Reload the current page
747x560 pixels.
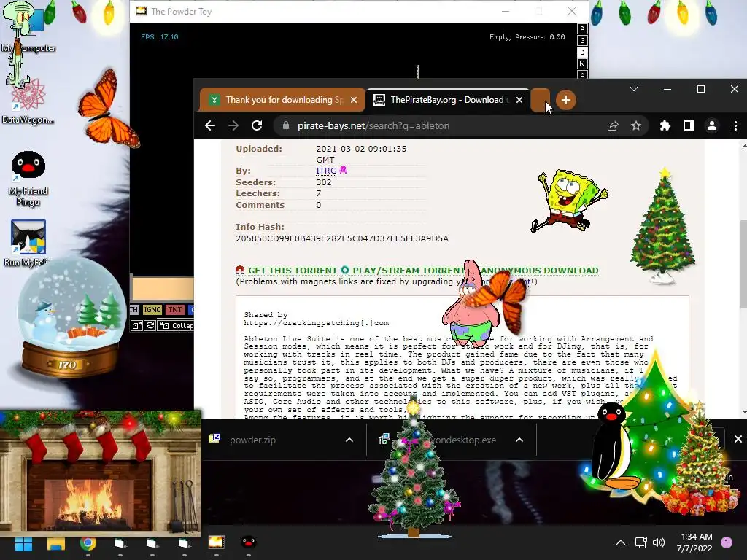pyautogui.click(x=257, y=125)
